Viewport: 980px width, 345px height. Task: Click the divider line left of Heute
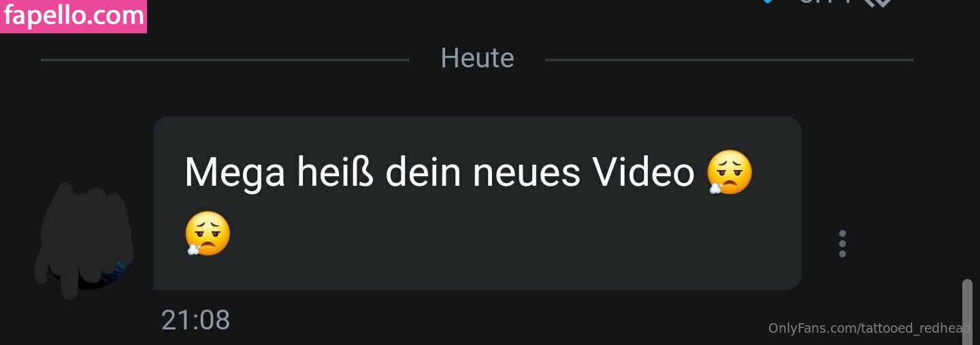(225, 60)
